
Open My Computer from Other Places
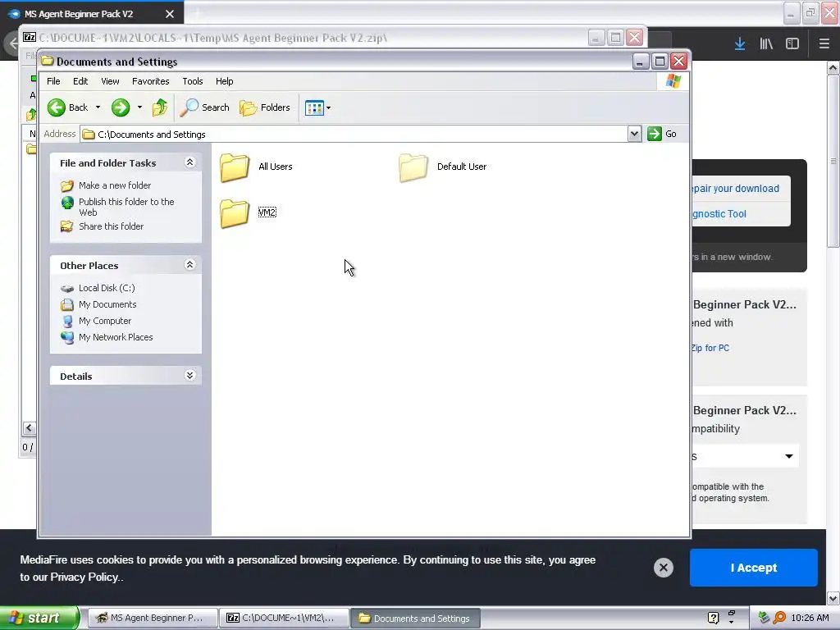coord(104,321)
